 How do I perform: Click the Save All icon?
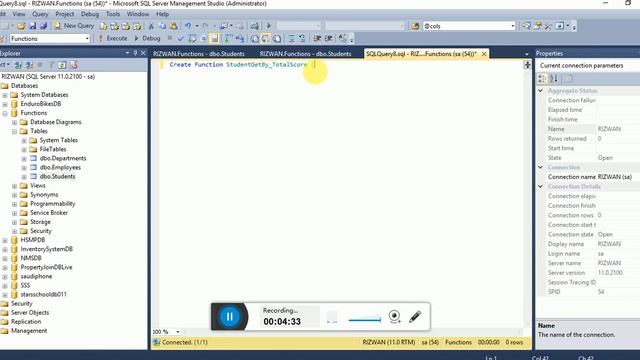click(43, 26)
